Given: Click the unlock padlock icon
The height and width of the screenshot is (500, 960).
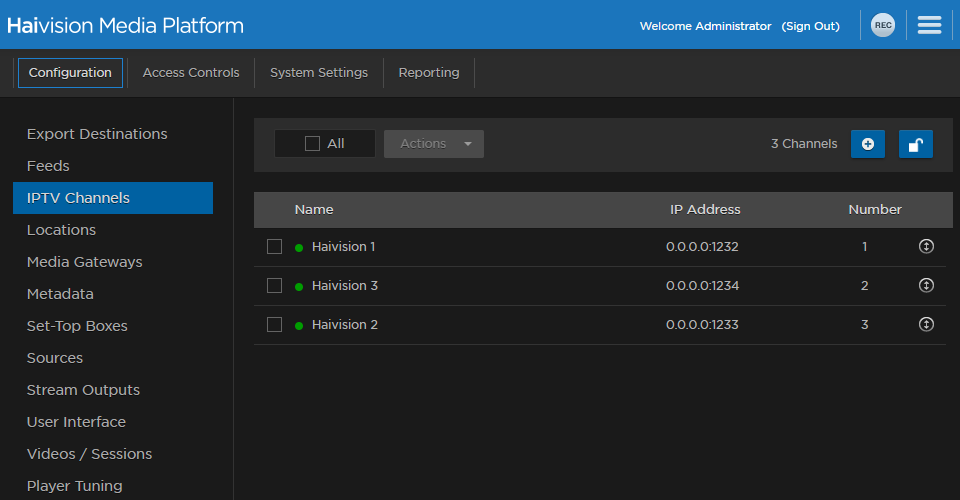Looking at the screenshot, I should pos(915,144).
